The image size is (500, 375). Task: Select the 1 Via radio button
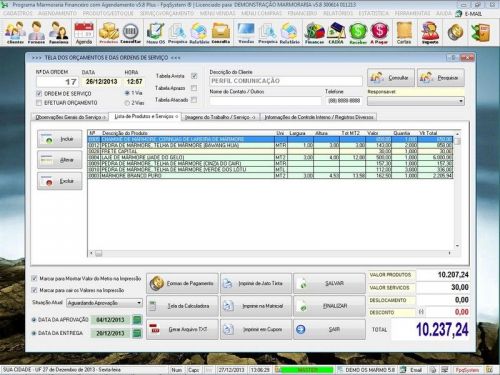[x=127, y=93]
